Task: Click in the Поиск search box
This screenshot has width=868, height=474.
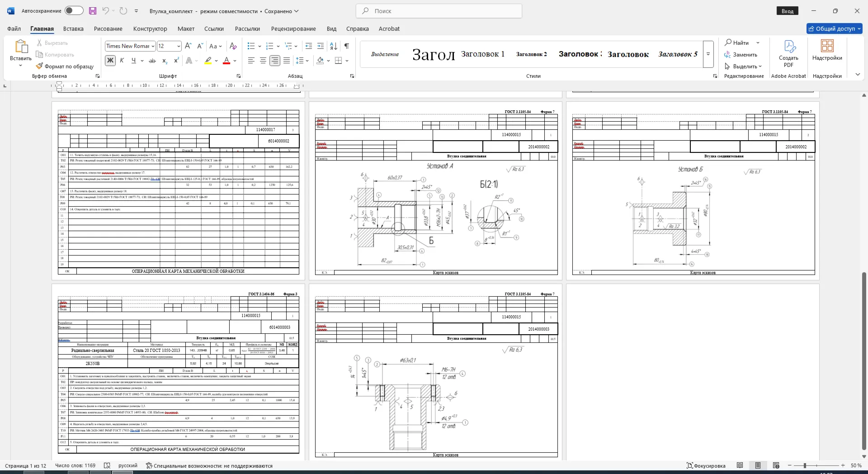Action: pos(439,11)
